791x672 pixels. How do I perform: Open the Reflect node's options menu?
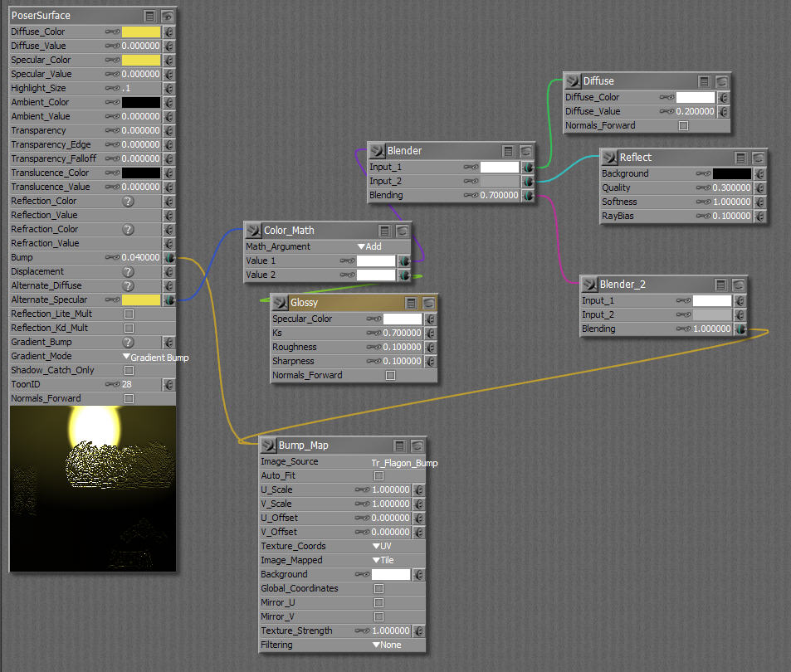tap(741, 157)
